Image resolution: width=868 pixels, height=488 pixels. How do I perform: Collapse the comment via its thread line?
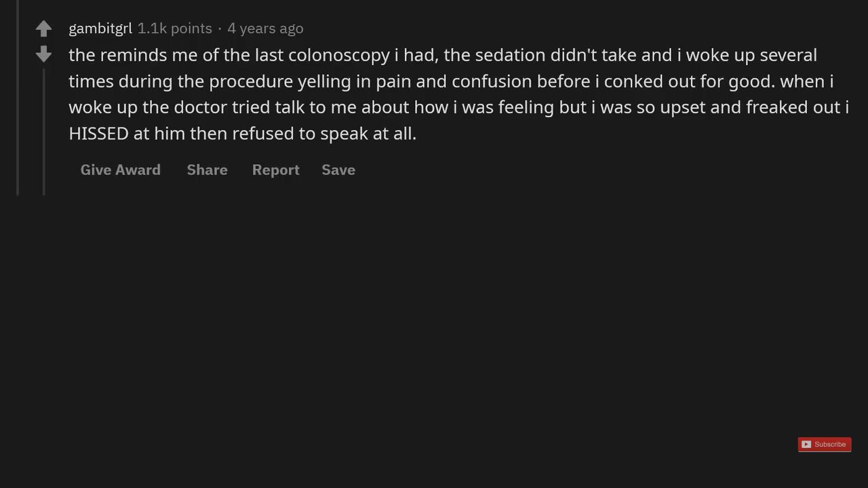[x=44, y=132]
